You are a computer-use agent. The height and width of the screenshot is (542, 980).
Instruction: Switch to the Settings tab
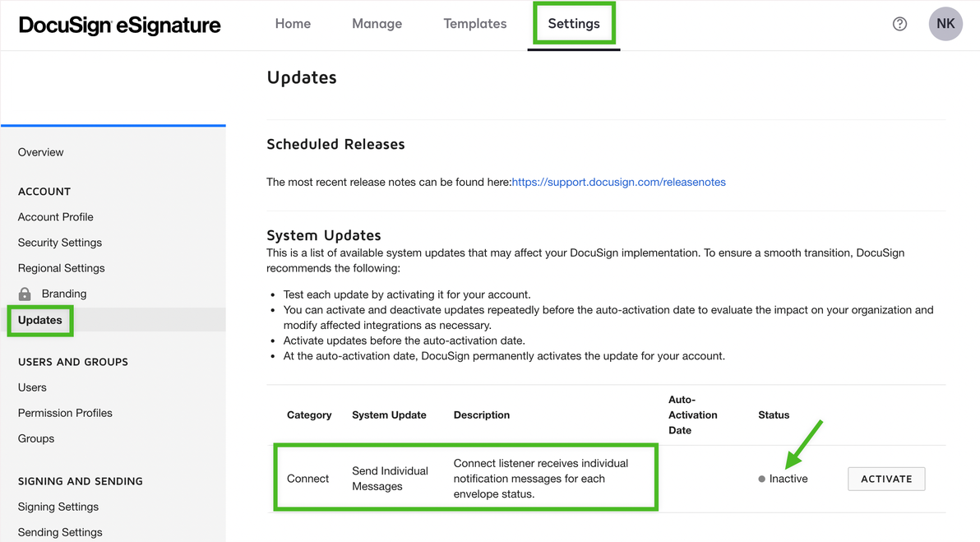point(573,24)
